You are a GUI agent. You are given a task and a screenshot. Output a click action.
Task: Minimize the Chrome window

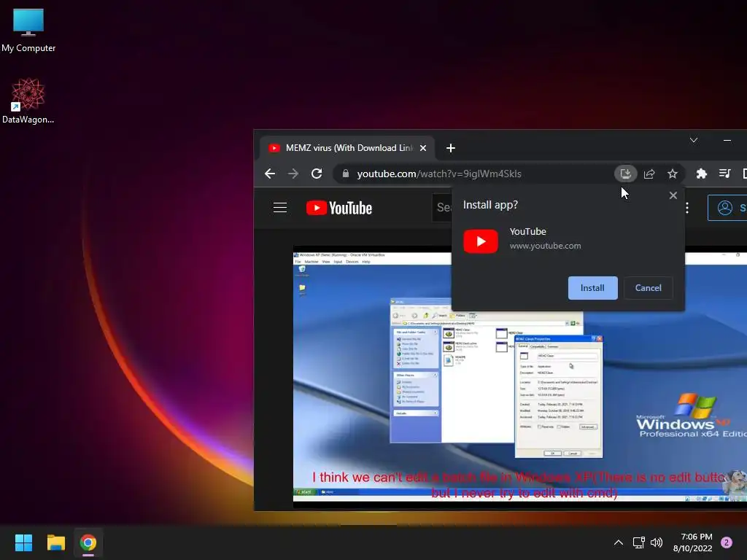(x=727, y=140)
